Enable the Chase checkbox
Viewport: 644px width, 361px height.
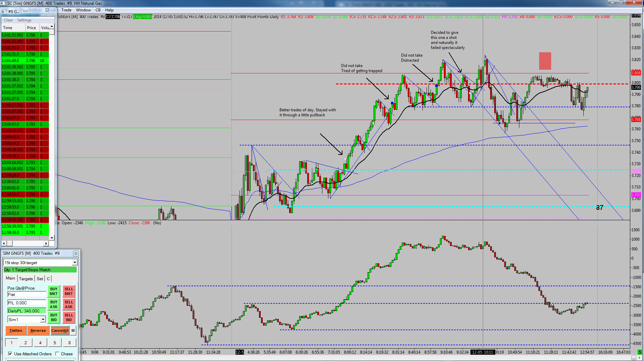pyautogui.click(x=57, y=354)
